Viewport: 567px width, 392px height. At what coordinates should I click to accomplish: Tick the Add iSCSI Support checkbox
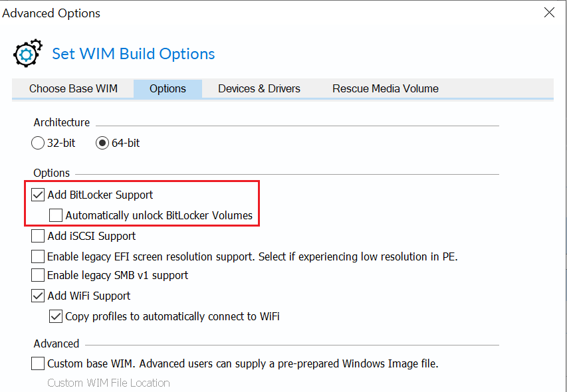coord(38,236)
